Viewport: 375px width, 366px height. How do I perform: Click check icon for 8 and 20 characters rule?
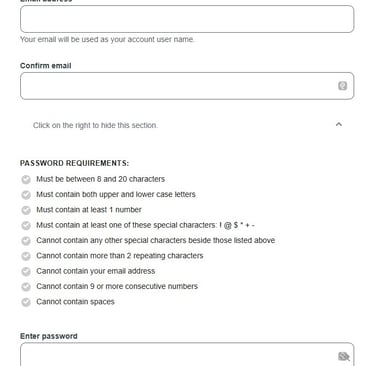26,179
